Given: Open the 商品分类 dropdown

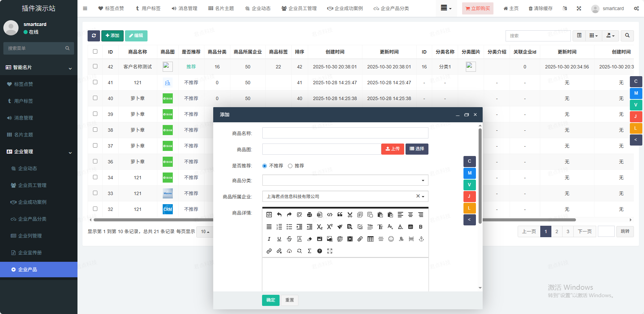Looking at the screenshot, I should click(345, 180).
